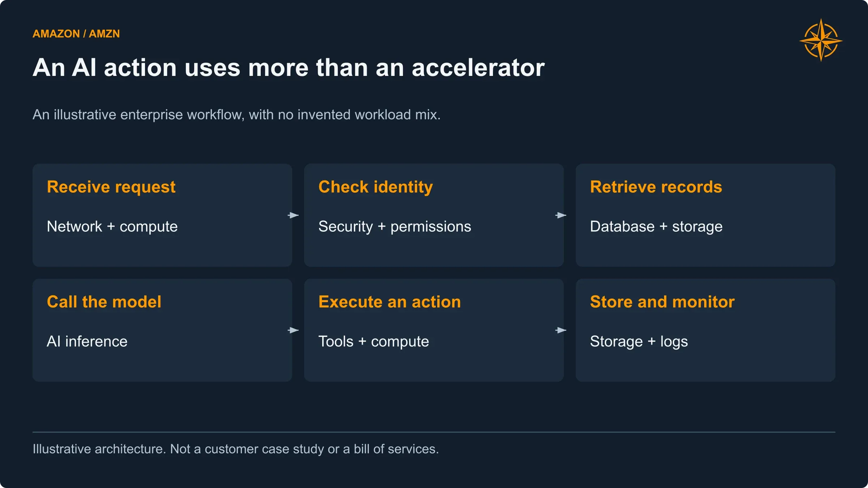Click the slide title about AI action
868x488 pixels.
click(x=289, y=68)
